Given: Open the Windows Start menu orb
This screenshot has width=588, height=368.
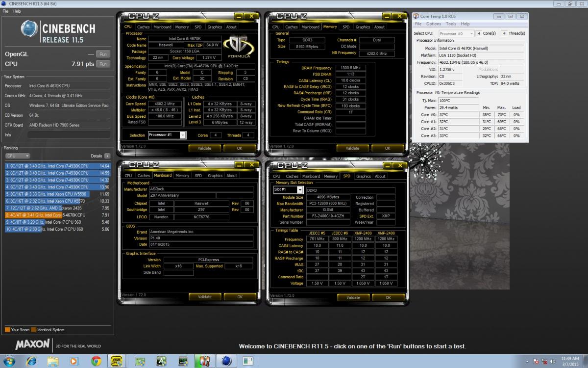Looking at the screenshot, I should click(9, 361).
